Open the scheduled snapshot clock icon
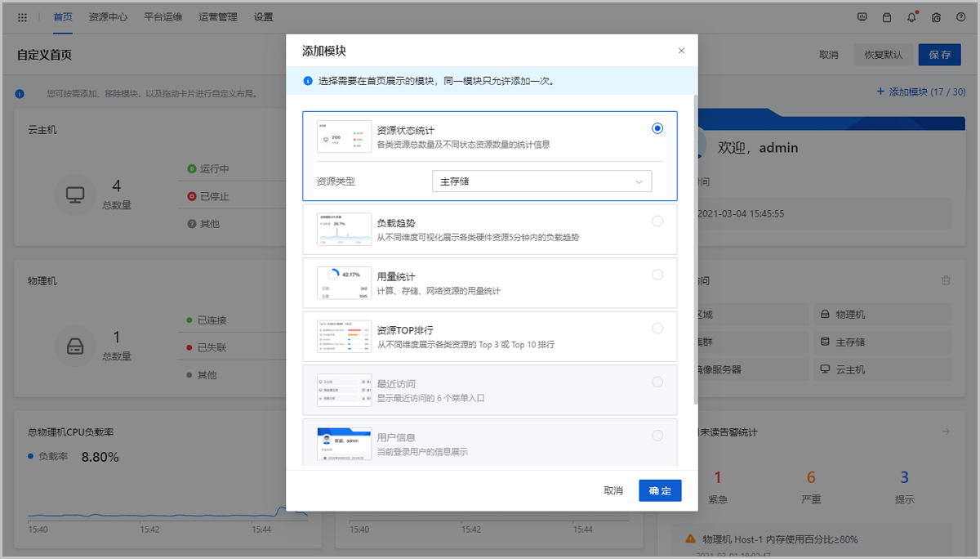980x559 pixels. (936, 17)
